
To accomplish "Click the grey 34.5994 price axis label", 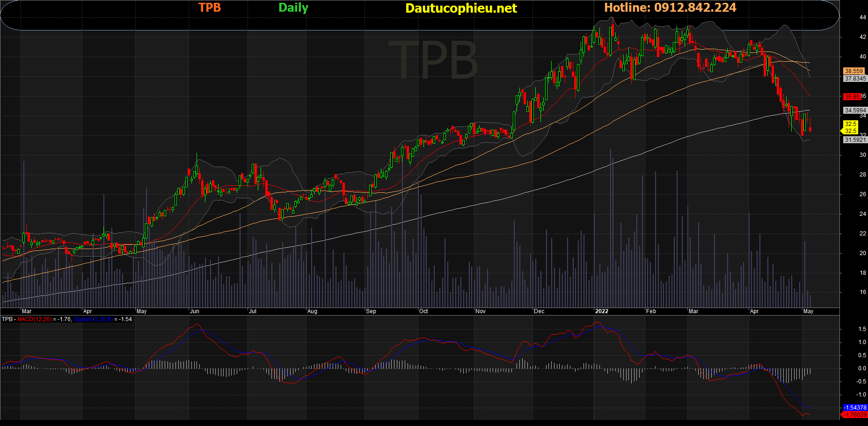I will [855, 110].
